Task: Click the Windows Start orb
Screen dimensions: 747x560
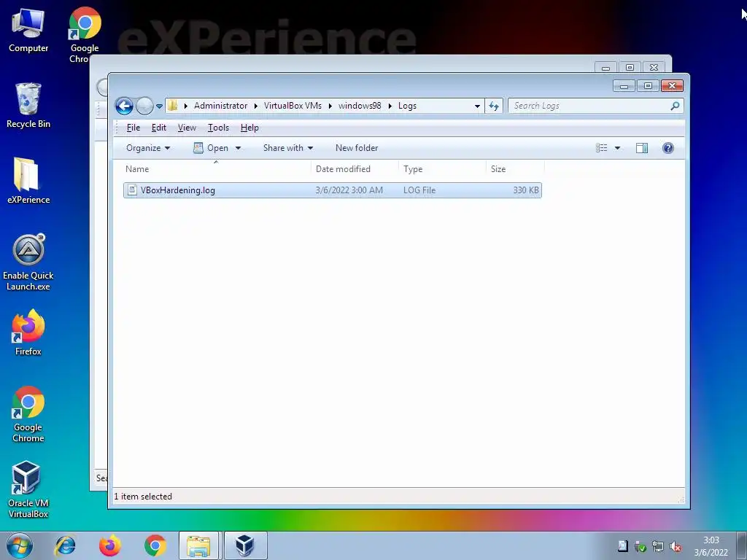Action: tap(20, 545)
